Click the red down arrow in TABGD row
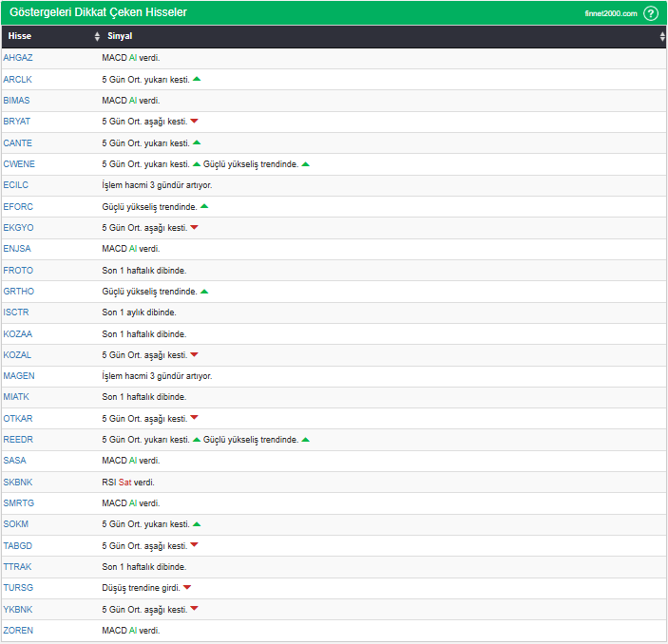The height and width of the screenshot is (644, 668). coord(194,545)
